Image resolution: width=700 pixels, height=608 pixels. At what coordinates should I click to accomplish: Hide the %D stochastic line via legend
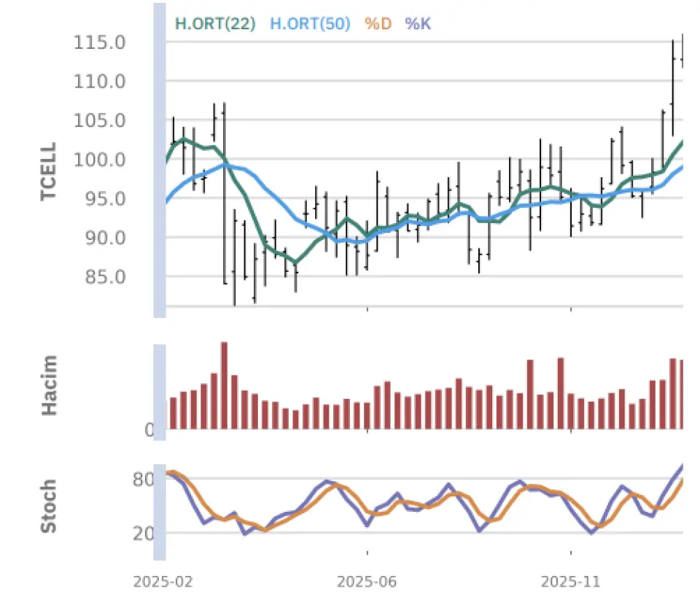[378, 23]
